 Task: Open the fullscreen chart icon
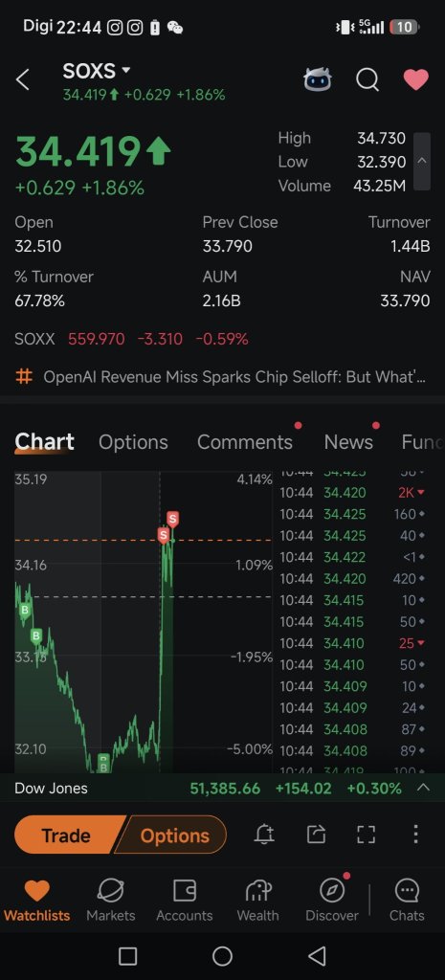pyautogui.click(x=367, y=835)
